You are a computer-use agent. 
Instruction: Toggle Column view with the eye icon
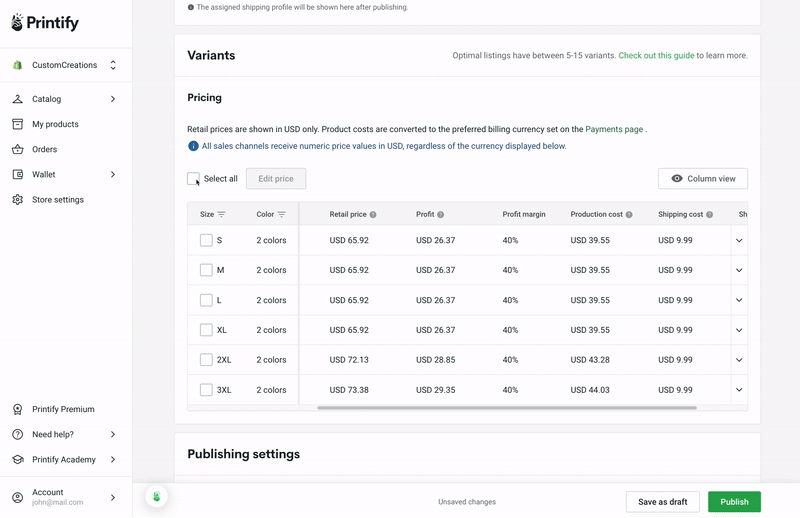coord(703,179)
